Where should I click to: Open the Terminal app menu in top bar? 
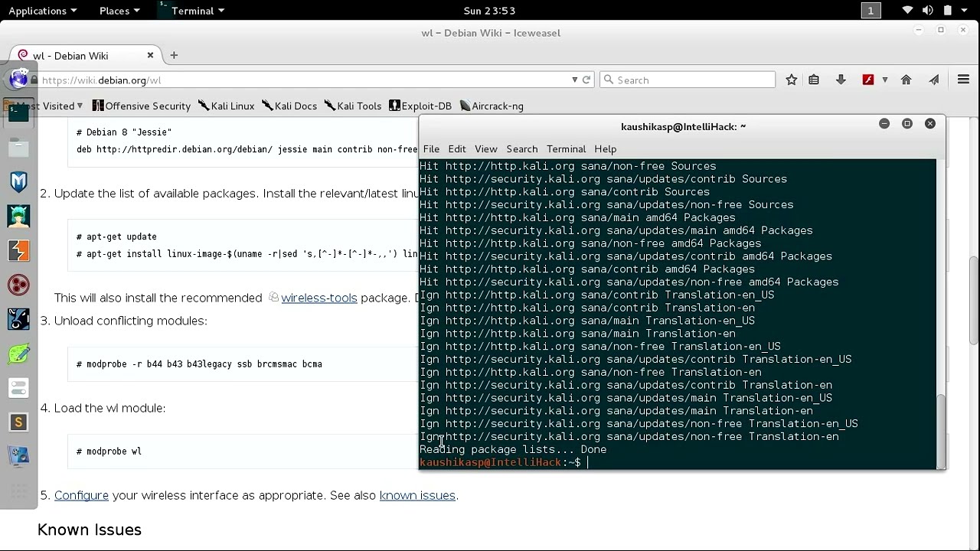click(191, 11)
